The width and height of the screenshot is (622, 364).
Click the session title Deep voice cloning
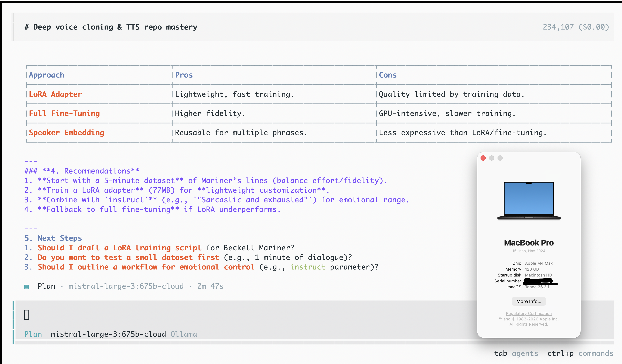111,27
